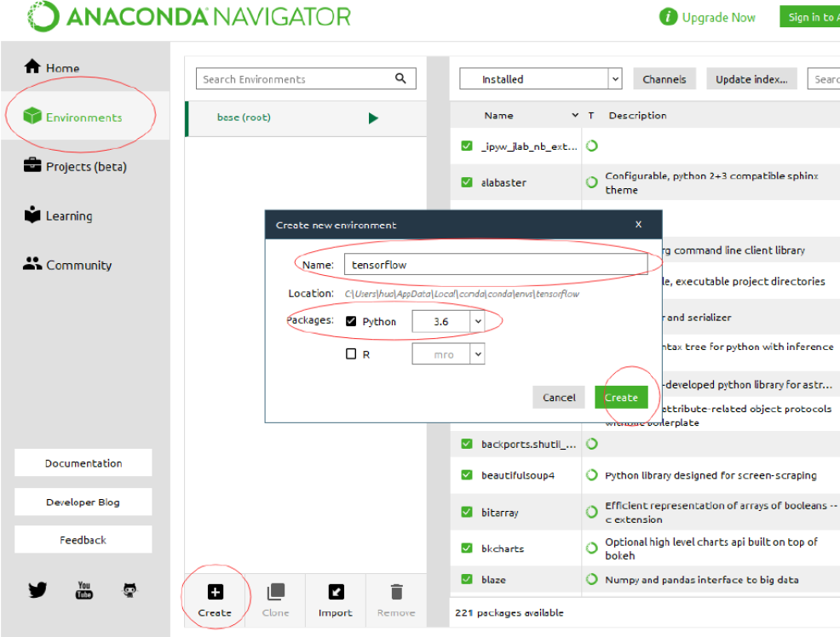Toggle the beautifulsoup4 package checkbox
This screenshot has width=840, height=637.
tap(467, 475)
